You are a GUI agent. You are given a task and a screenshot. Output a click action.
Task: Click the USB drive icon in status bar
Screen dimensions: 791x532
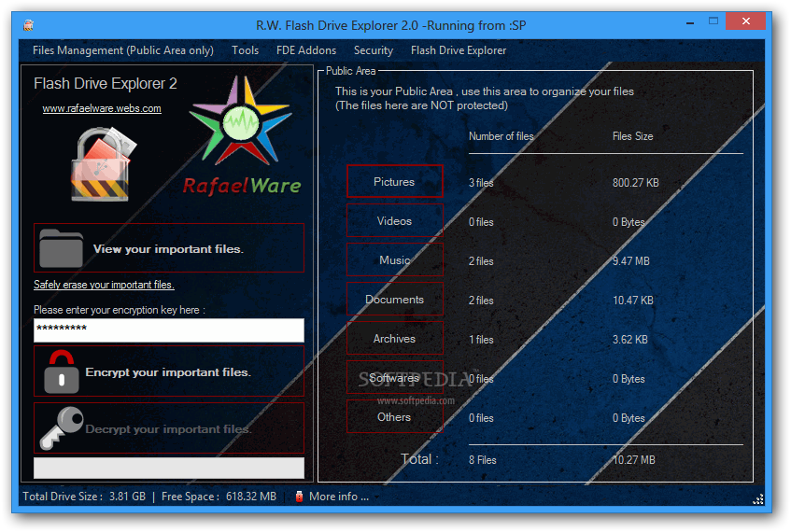pos(299,497)
